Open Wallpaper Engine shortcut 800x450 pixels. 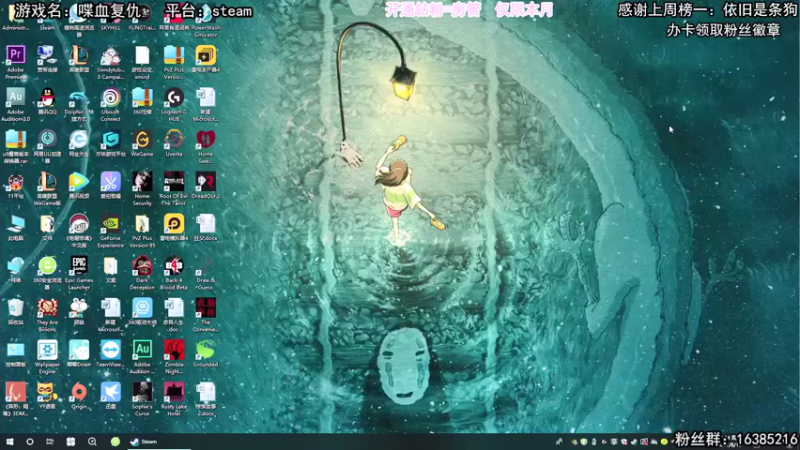pos(47,356)
